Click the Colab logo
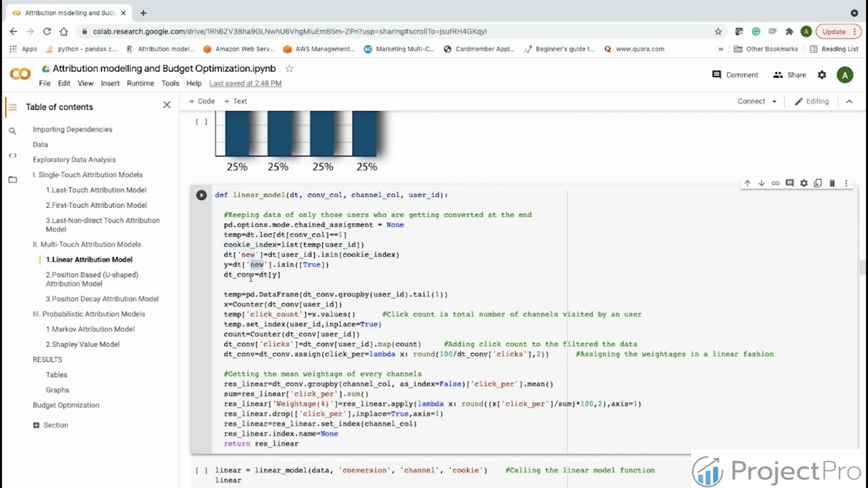 click(x=20, y=75)
